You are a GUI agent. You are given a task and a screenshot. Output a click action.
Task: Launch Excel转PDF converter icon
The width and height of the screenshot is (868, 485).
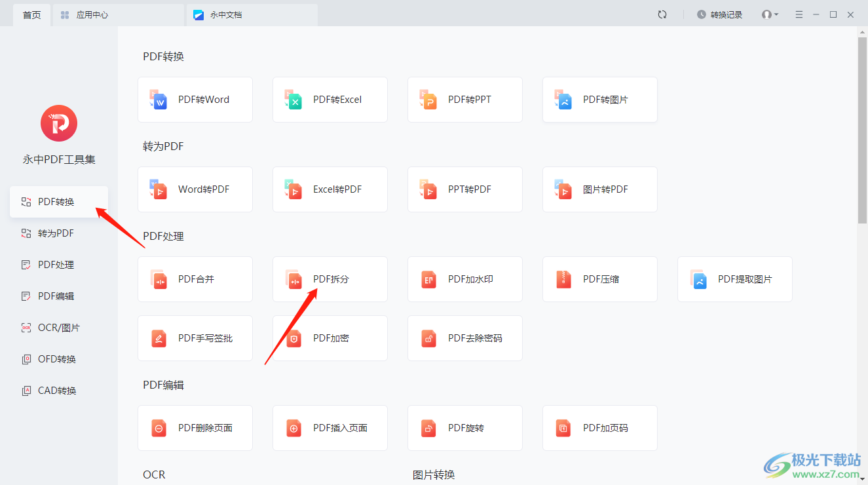click(293, 189)
